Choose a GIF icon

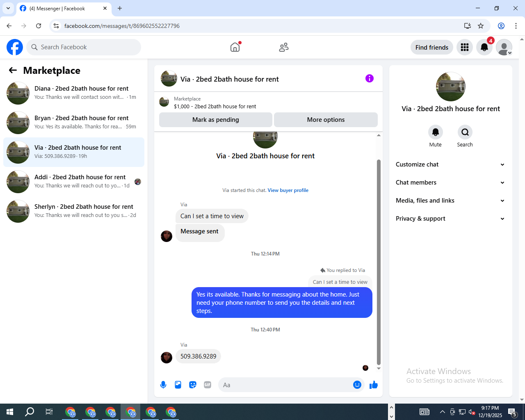coord(208,385)
